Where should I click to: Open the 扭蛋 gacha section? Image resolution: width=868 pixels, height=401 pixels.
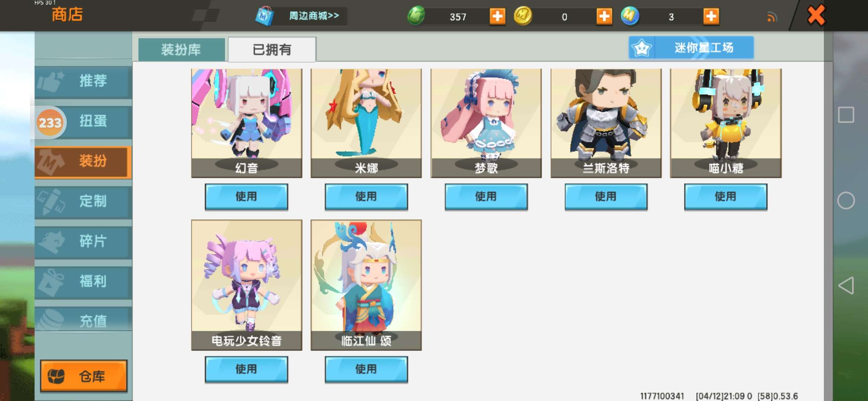click(83, 121)
